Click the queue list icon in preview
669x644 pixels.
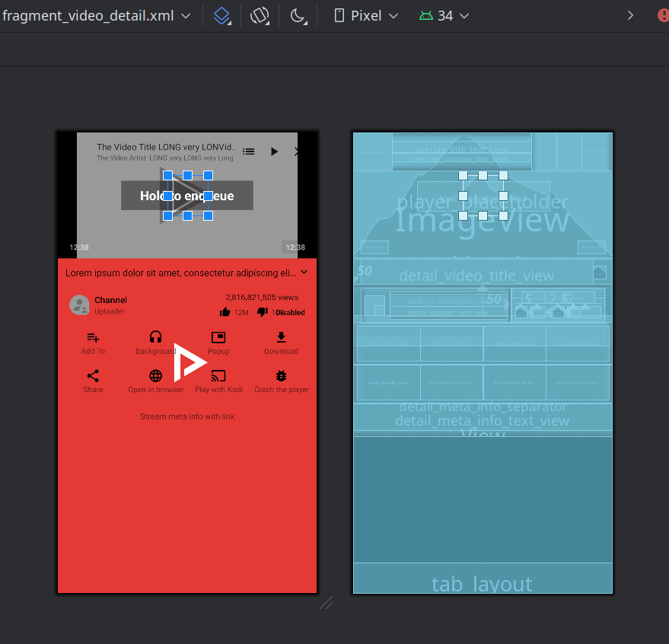[x=249, y=151]
